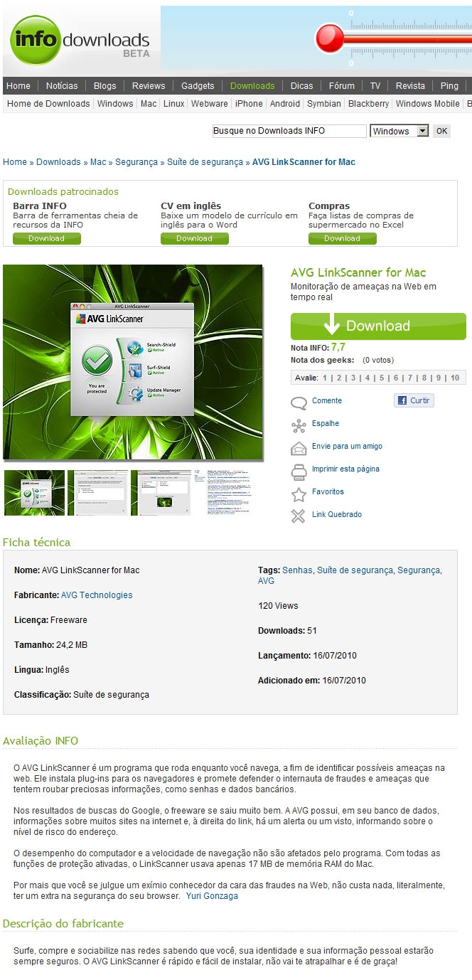Viewport: 472px width, 980px height.
Task: Open the Downloads tab in main navigation
Action: point(252,85)
